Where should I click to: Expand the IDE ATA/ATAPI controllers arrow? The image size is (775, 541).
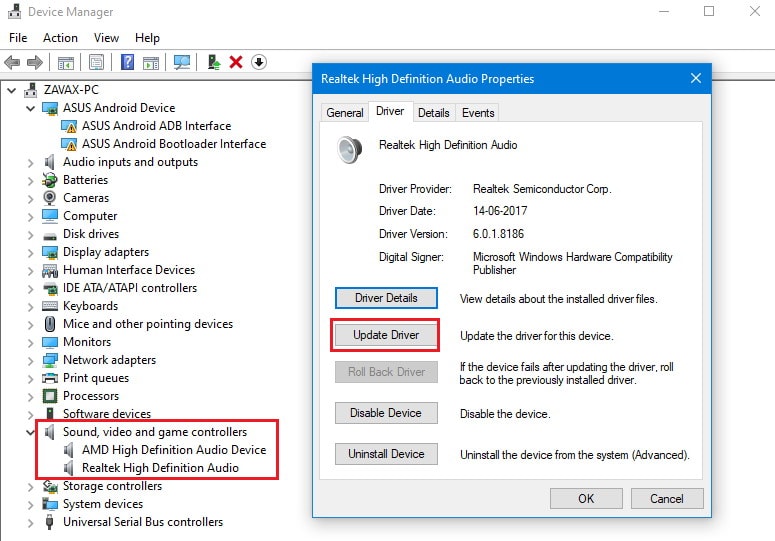pyautogui.click(x=31, y=289)
